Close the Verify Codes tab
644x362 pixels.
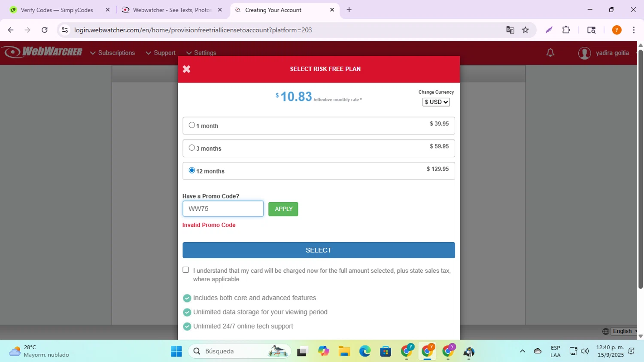point(108,10)
